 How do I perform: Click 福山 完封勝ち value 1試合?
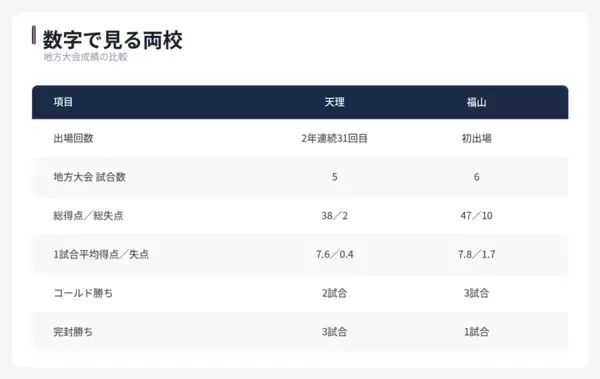476,332
